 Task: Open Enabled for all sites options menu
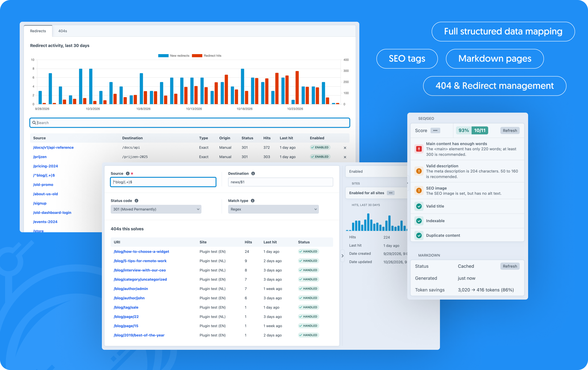(x=390, y=193)
